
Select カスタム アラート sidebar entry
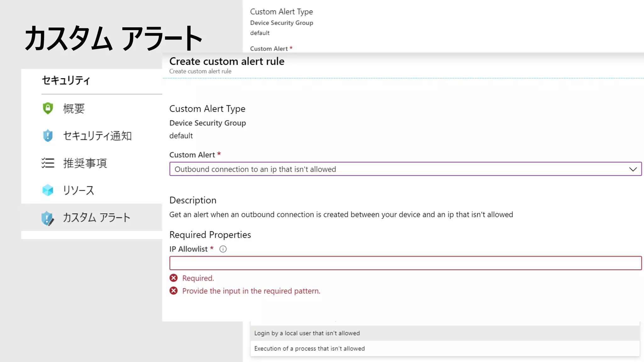(x=96, y=218)
